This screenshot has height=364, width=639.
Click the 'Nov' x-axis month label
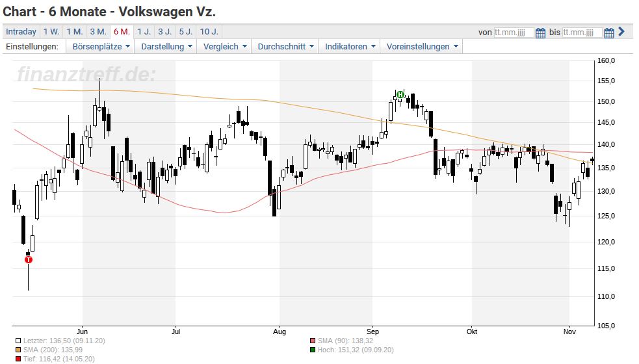pos(569,331)
